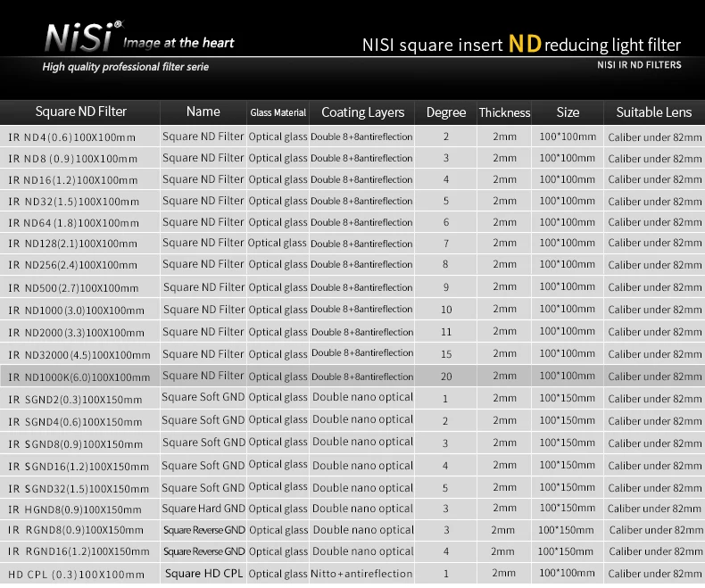Click 'IR ND32000(4.5)100X100mm' row label
Image resolution: width=705 pixels, height=588 pixels.
coord(79,355)
